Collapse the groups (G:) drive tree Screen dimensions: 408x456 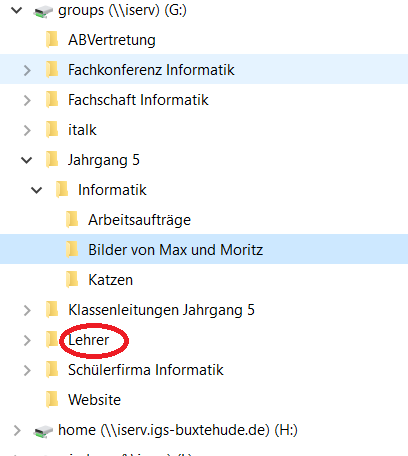coord(17,10)
